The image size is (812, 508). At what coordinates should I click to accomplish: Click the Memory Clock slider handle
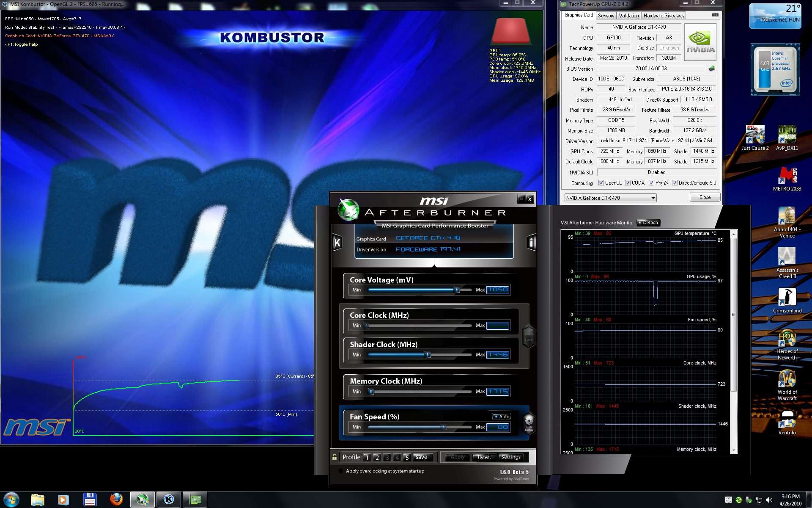click(x=371, y=392)
